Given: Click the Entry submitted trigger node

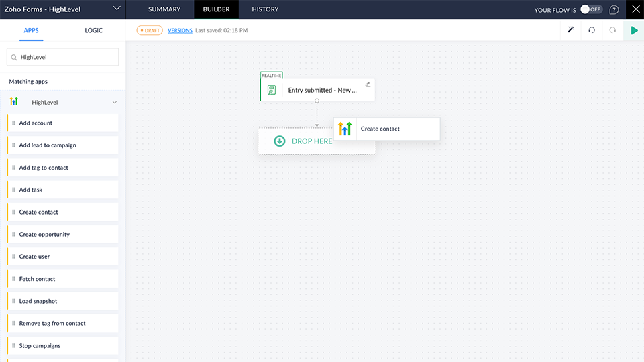Looking at the screenshot, I should click(317, 90).
